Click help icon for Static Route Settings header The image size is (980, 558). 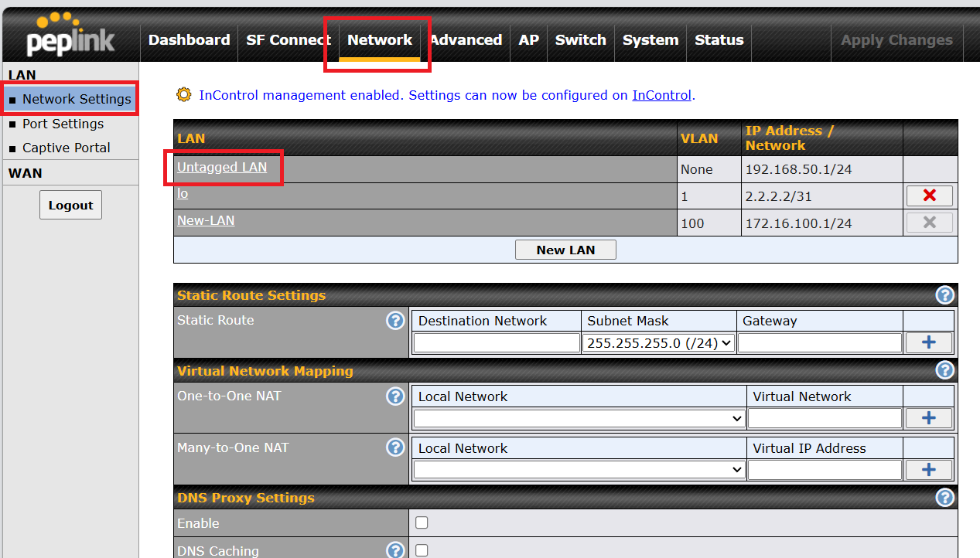(x=944, y=295)
